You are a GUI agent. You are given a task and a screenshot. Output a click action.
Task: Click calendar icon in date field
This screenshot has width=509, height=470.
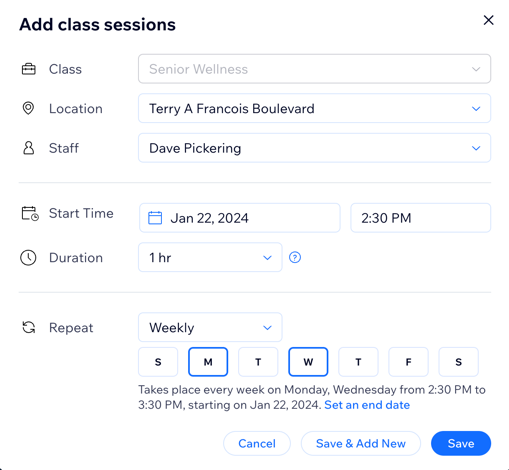click(x=155, y=218)
